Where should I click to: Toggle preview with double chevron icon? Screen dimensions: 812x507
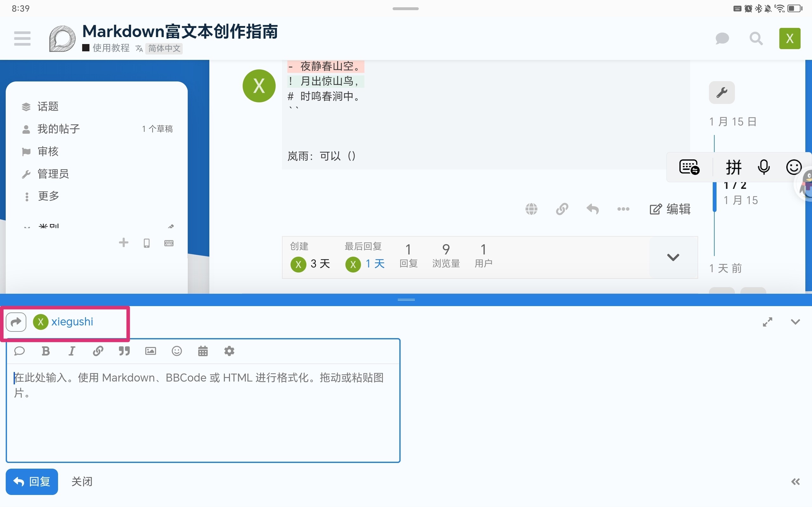795,482
